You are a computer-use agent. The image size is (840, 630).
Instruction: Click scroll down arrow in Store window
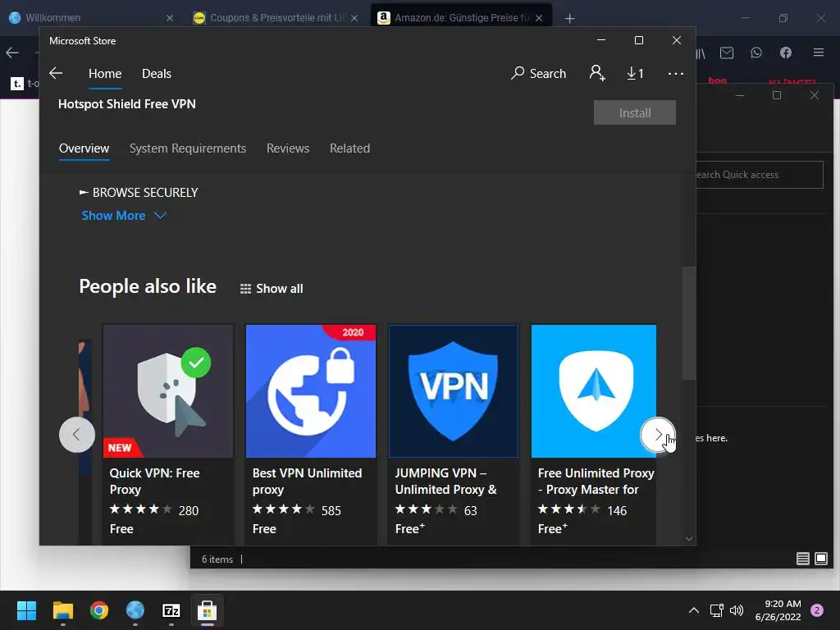pyautogui.click(x=689, y=538)
